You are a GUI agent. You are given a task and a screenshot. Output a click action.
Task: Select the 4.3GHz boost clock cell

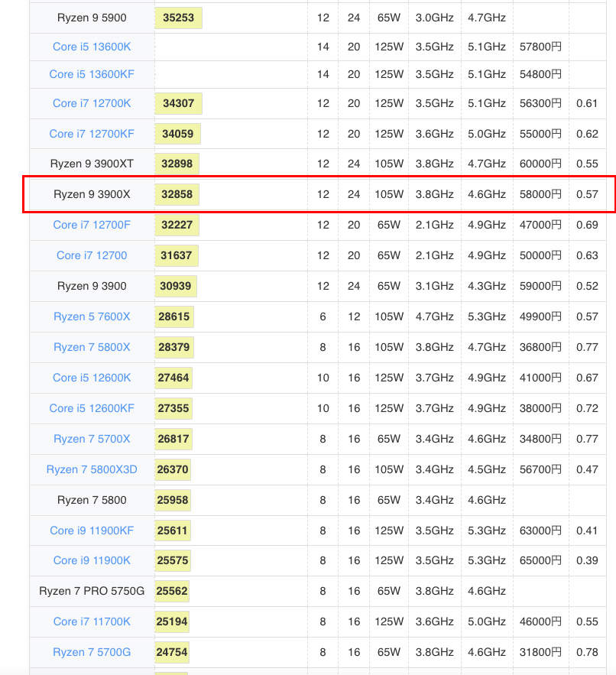[487, 286]
